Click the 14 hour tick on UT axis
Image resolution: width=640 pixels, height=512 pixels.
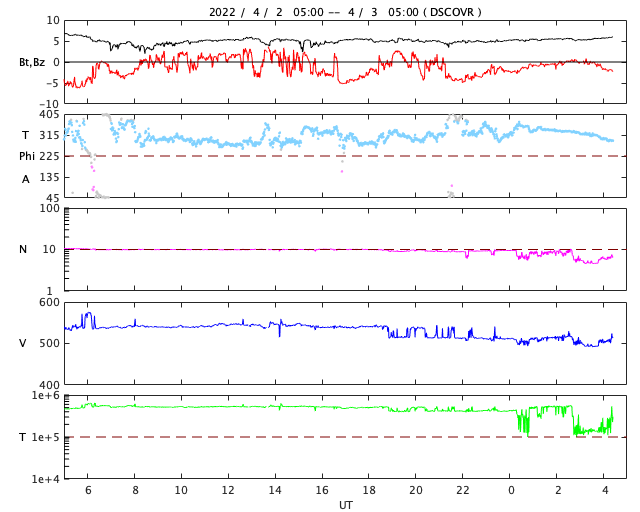[x=275, y=490]
